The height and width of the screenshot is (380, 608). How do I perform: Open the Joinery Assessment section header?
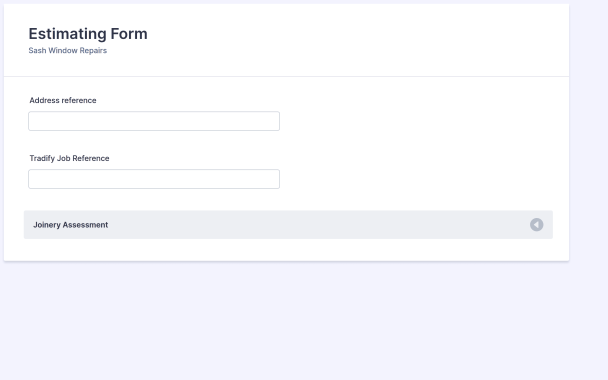[288, 225]
